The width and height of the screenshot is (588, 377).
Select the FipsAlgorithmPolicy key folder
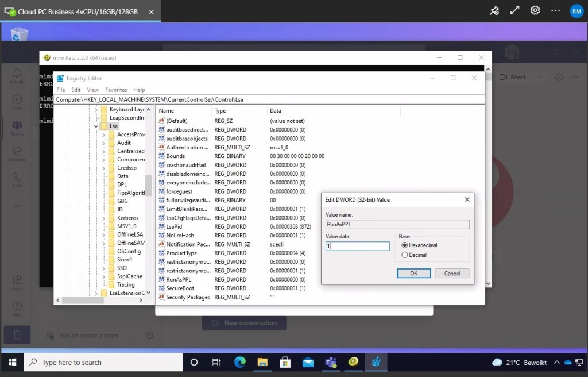pyautogui.click(x=131, y=193)
